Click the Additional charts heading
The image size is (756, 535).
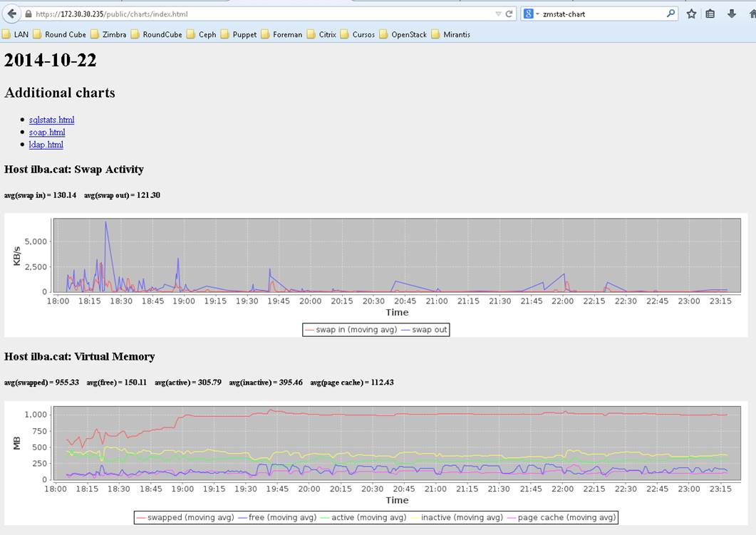60,93
